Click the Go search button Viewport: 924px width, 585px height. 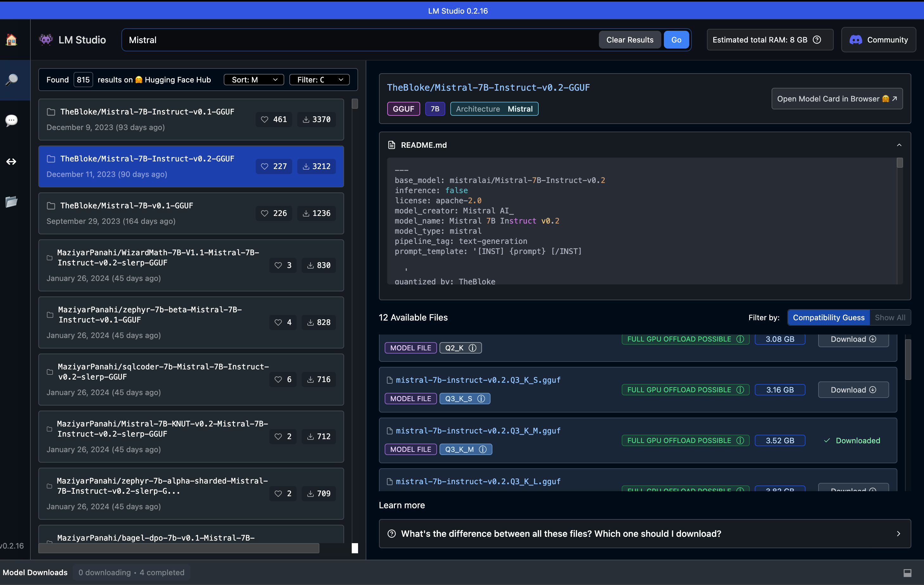(x=676, y=40)
